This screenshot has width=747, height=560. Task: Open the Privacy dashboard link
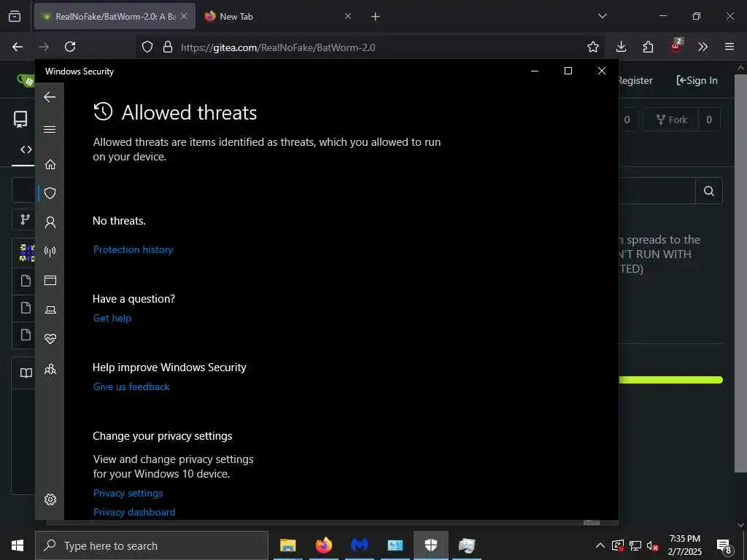coord(134,513)
